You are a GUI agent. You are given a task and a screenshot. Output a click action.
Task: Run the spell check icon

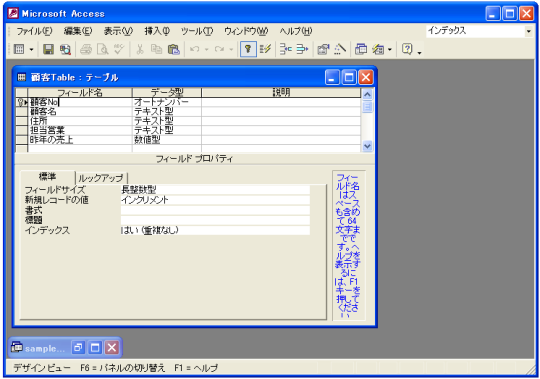click(x=119, y=50)
